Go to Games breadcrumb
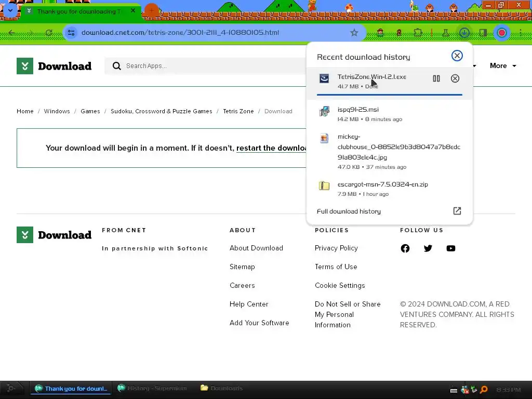The height and width of the screenshot is (399, 532). coord(90,111)
